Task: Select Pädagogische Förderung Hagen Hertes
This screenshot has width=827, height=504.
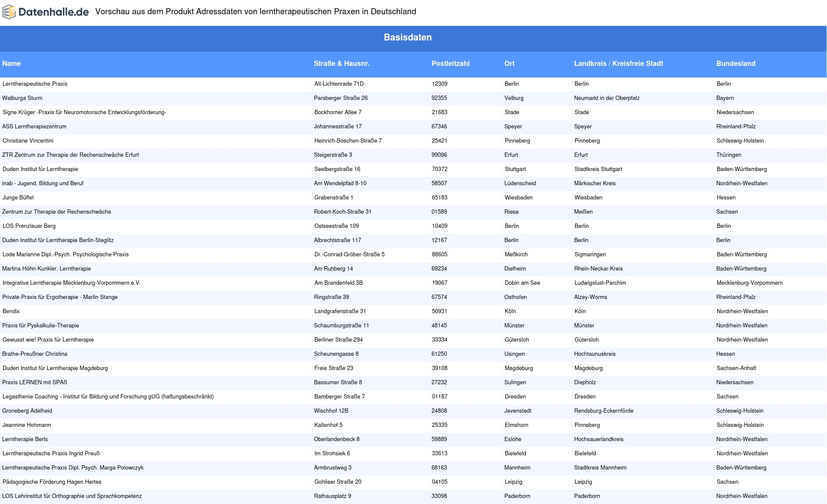Action: [x=52, y=482]
